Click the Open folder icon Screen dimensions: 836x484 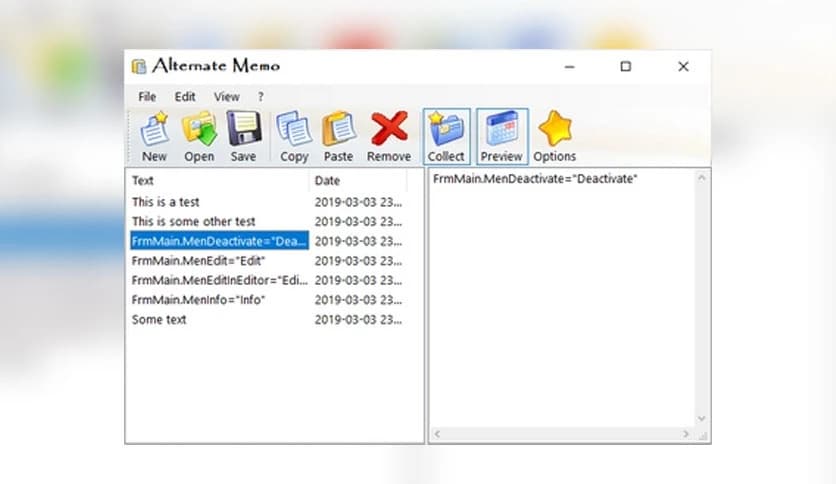point(199,136)
